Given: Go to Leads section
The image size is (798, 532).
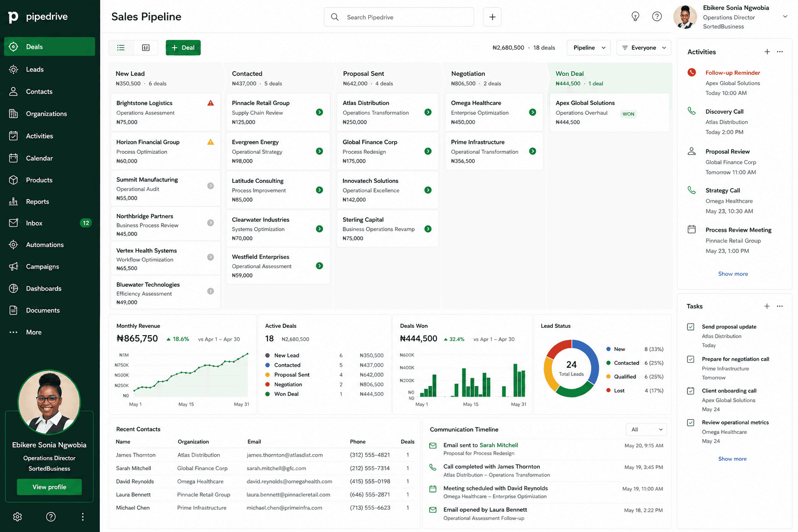Looking at the screenshot, I should pyautogui.click(x=49, y=70).
